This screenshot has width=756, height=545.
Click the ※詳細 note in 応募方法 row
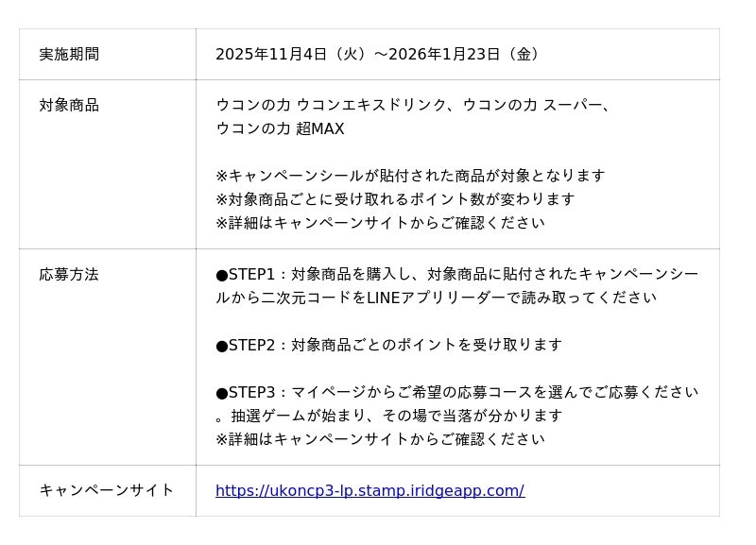(x=380, y=440)
